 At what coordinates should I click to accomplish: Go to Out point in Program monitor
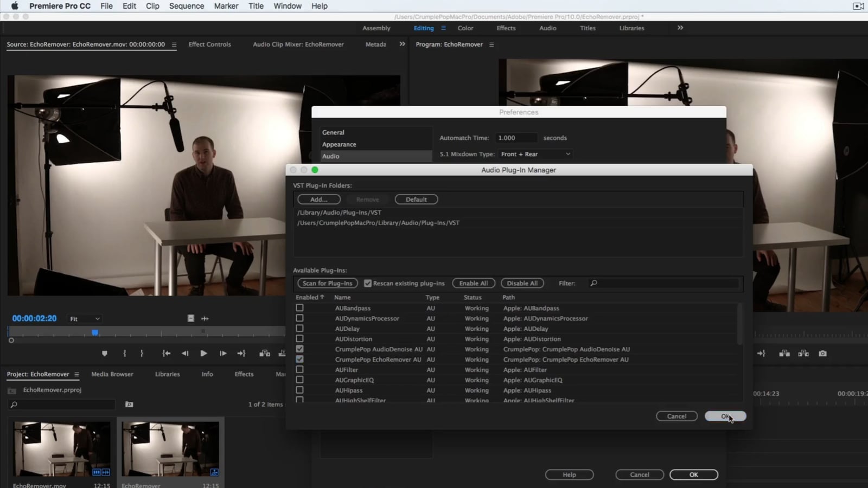(761, 354)
